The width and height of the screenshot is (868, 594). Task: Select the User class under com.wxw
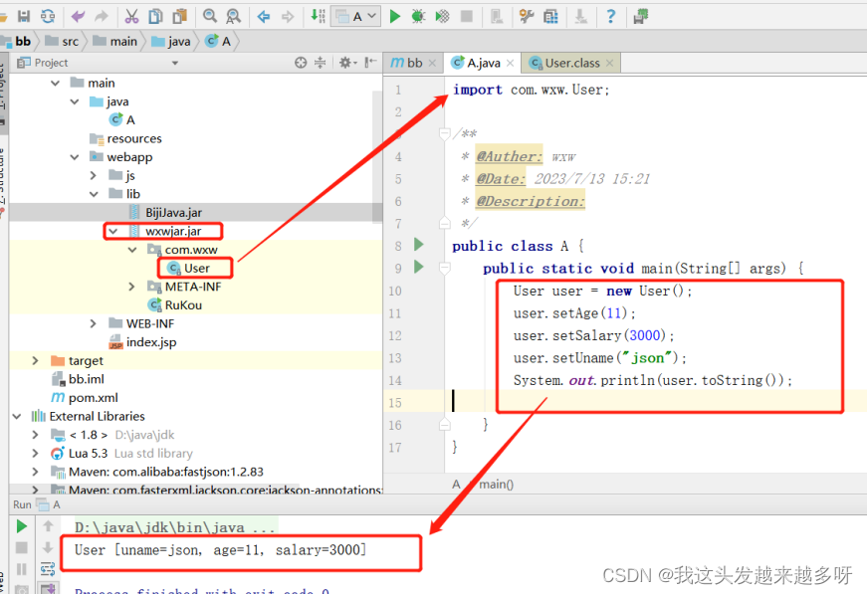coord(189,269)
